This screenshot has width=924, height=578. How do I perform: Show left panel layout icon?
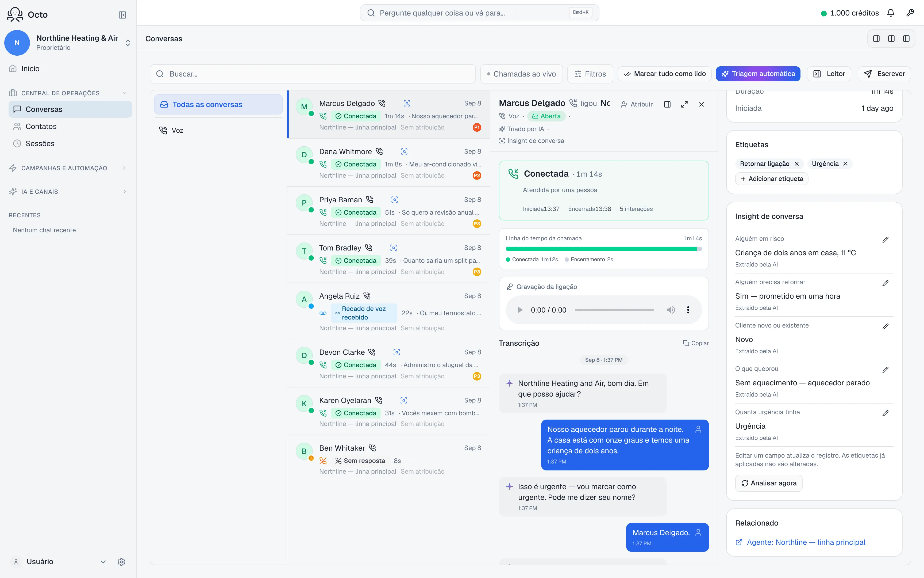(x=876, y=39)
